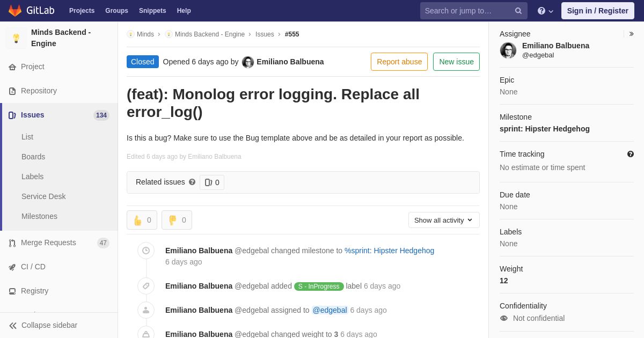The height and width of the screenshot is (338, 644).
Task: Click the Closed status badge
Action: pyautogui.click(x=143, y=62)
